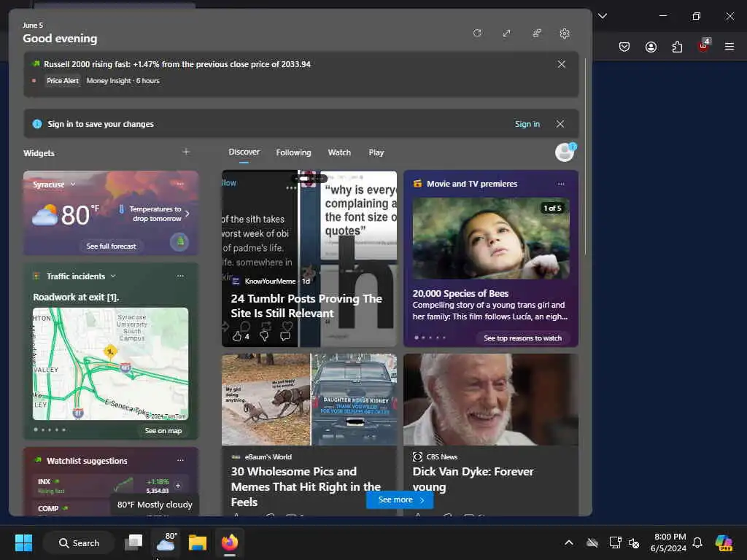Add a widget with plus icon

(186, 152)
